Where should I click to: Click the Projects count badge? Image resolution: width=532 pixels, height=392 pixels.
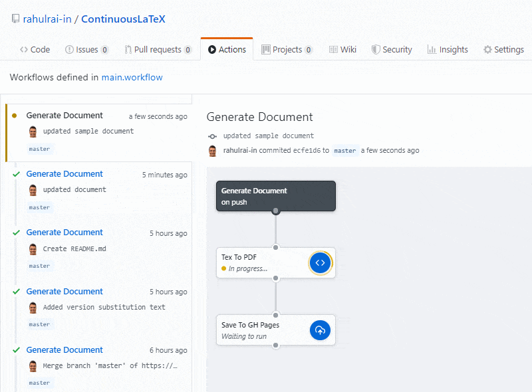[309, 50]
